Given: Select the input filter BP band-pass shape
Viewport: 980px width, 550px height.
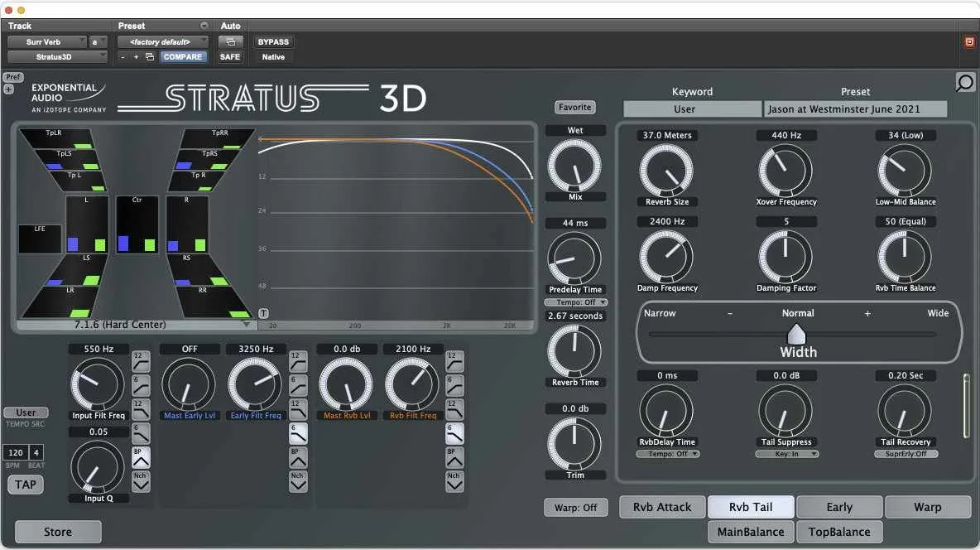Looking at the screenshot, I should point(141,458).
